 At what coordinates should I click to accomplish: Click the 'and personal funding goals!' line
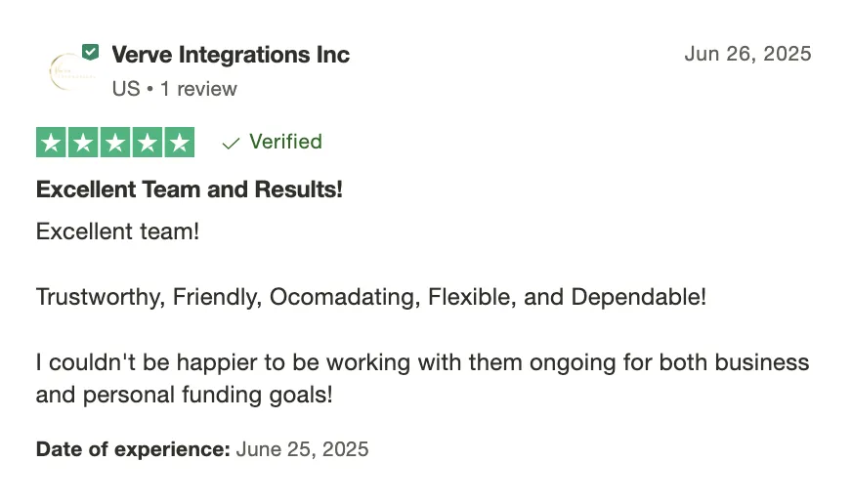[185, 395]
